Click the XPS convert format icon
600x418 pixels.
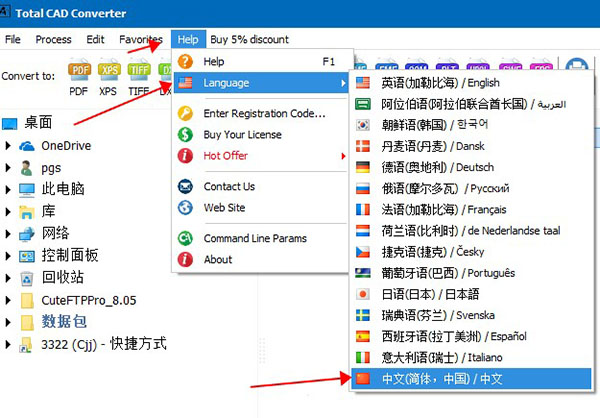pos(108,71)
